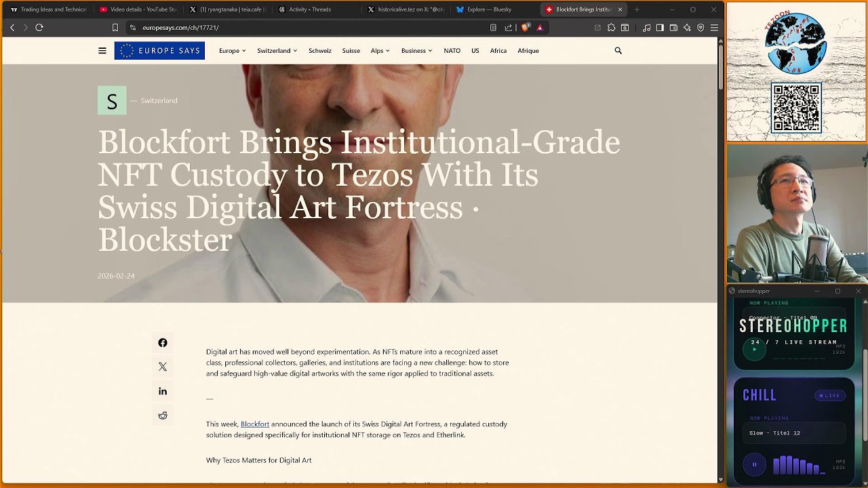
Task: Click the CHILL station title
Action: (759, 395)
